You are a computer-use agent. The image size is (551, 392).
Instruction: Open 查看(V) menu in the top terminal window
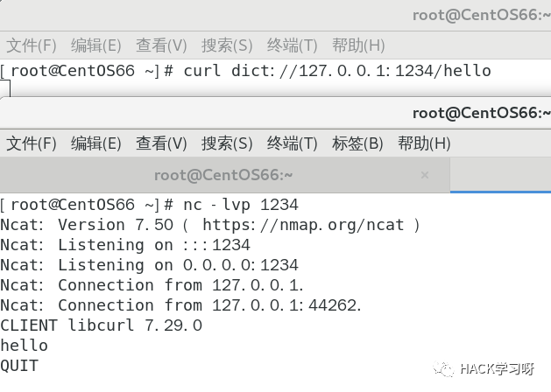161,45
